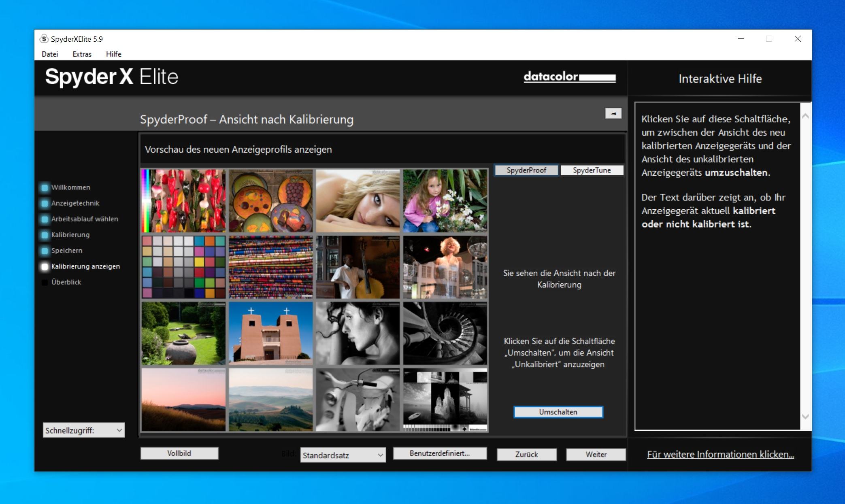Expand the Schnellzugriff dropdown
The width and height of the screenshot is (845, 504).
coord(84,430)
